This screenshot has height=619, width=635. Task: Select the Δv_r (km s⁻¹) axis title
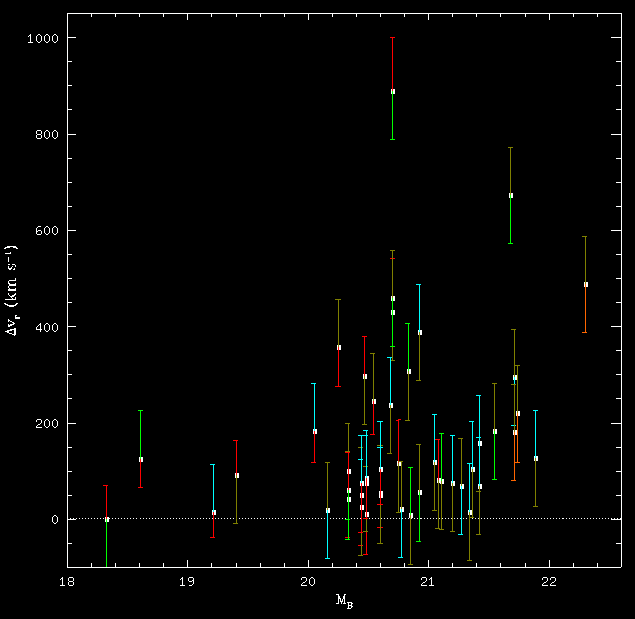(x=11, y=290)
